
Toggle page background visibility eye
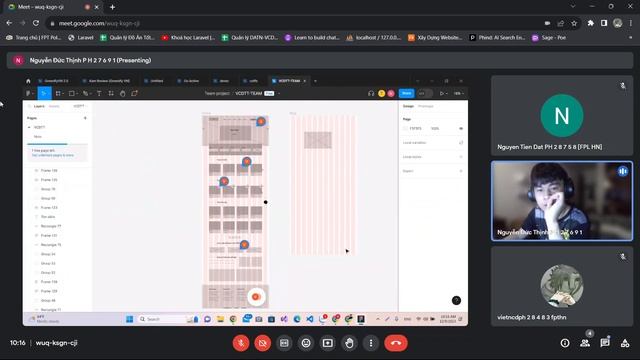(x=461, y=129)
